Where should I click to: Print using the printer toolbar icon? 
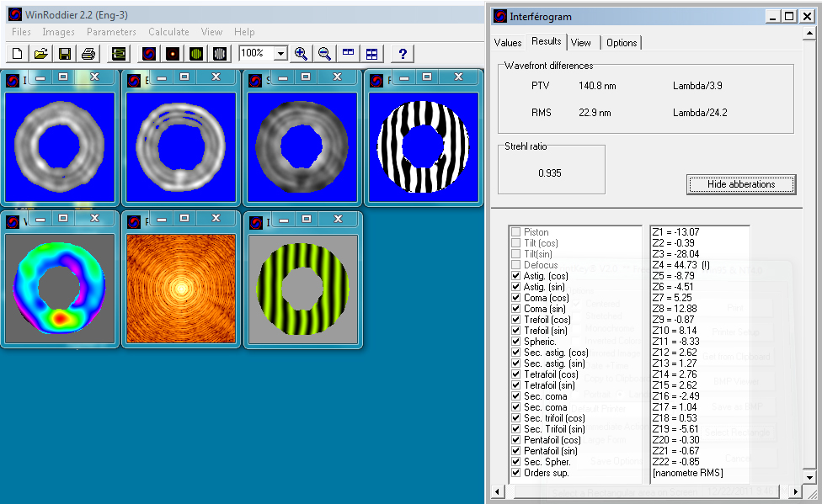click(88, 54)
